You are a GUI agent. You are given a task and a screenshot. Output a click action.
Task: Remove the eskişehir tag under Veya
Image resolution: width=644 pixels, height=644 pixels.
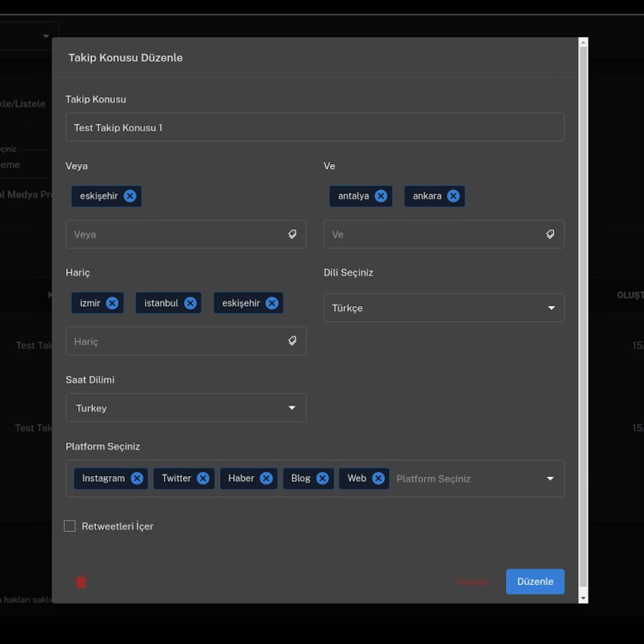click(x=130, y=196)
